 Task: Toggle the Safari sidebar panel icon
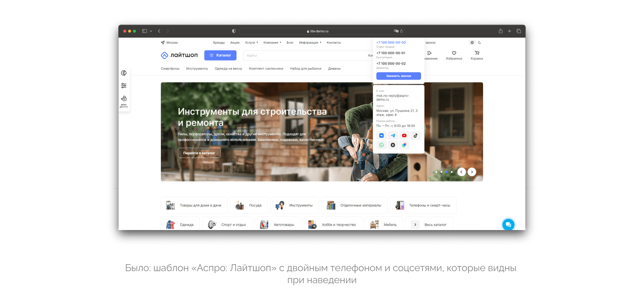point(144,31)
